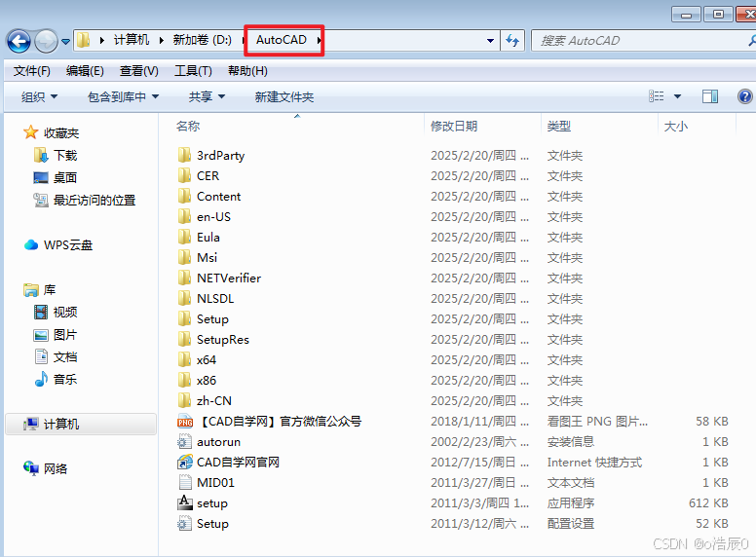The image size is (756, 557).
Task: Open the 文件(F) menu
Action: tap(32, 71)
